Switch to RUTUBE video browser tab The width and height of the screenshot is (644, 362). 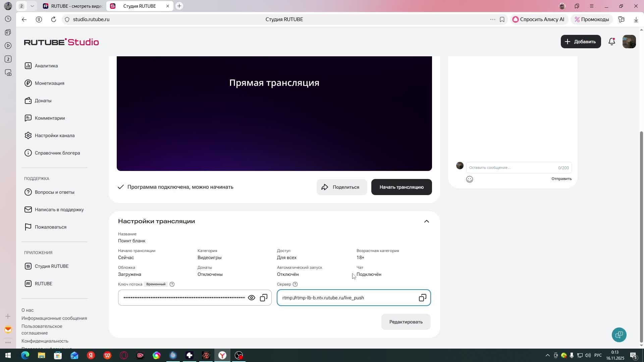tap(73, 6)
